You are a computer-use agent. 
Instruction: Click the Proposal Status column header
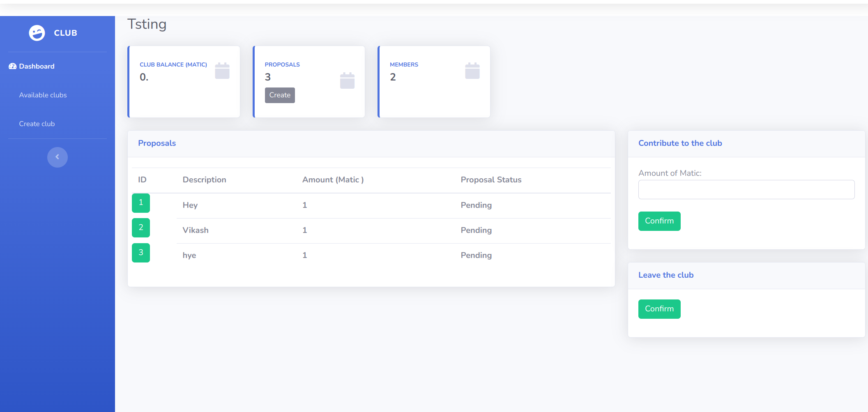491,180
